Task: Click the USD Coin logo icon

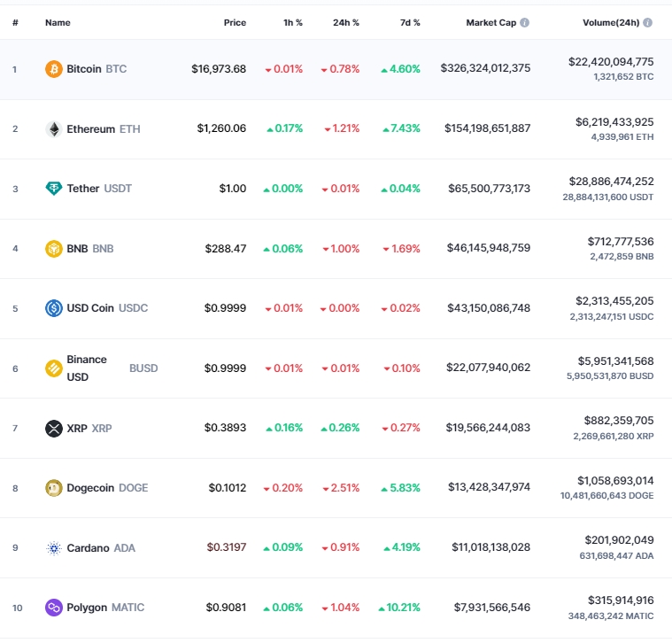Action: coord(54,308)
